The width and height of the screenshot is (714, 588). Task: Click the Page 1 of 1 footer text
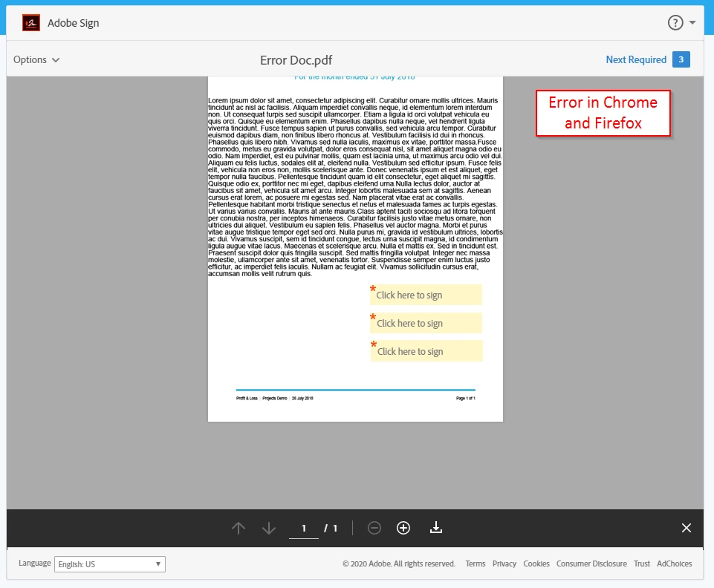(x=465, y=398)
